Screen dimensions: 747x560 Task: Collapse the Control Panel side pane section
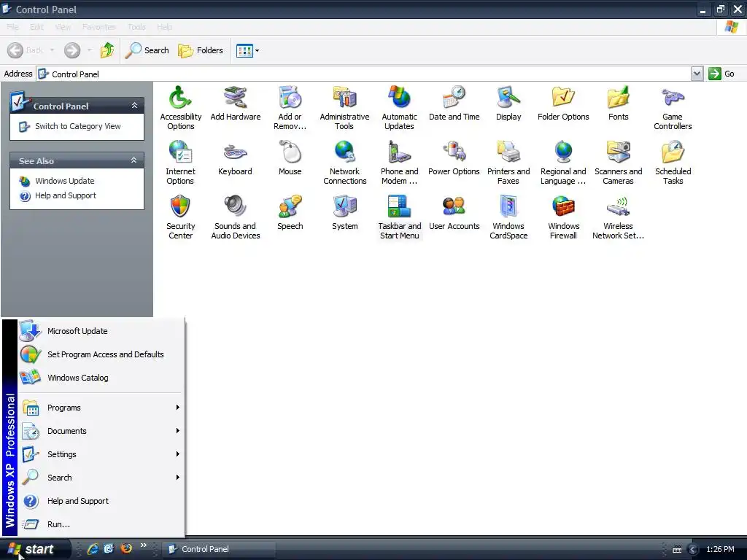pyautogui.click(x=134, y=106)
